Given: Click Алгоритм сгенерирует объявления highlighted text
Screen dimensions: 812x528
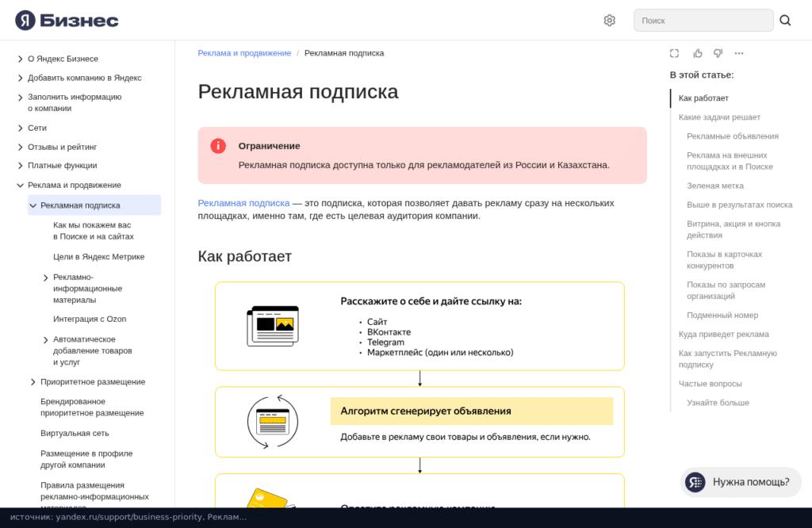Looking at the screenshot, I should pos(426,411).
